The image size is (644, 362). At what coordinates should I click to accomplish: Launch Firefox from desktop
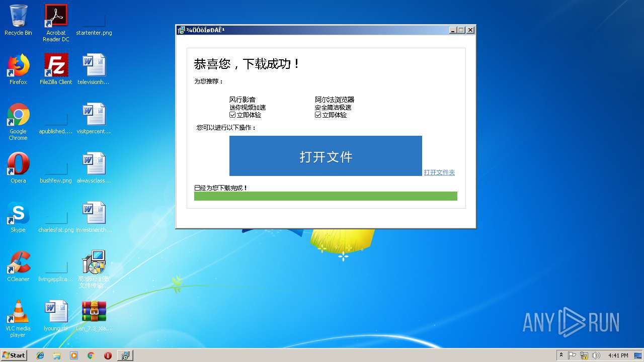pyautogui.click(x=18, y=70)
